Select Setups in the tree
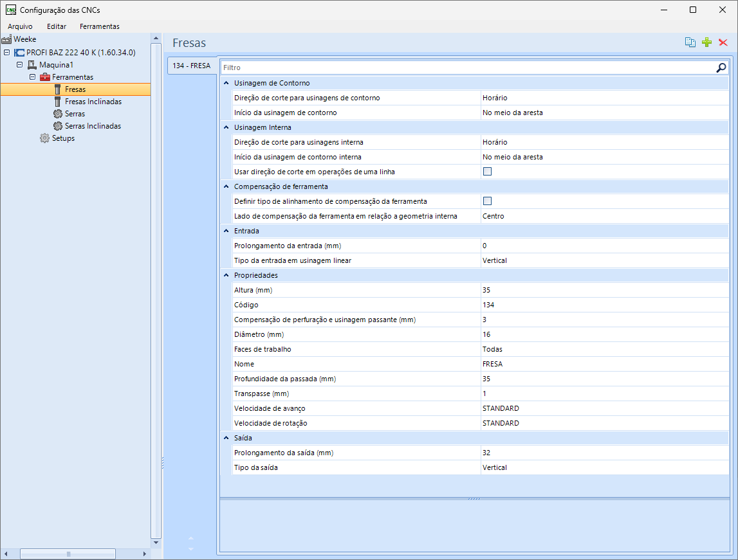738x560 pixels. [63, 138]
